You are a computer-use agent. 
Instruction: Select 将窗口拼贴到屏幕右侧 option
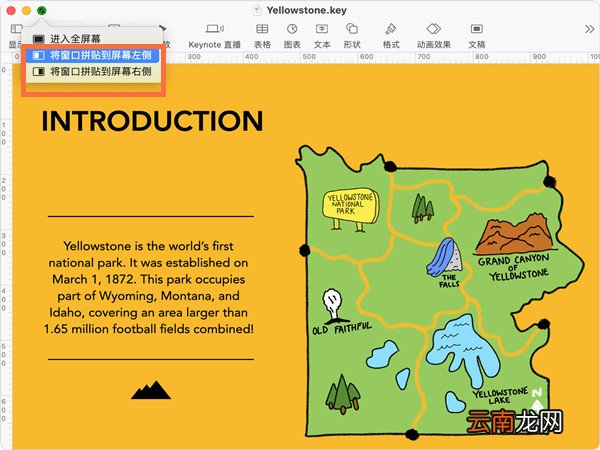[x=92, y=72]
